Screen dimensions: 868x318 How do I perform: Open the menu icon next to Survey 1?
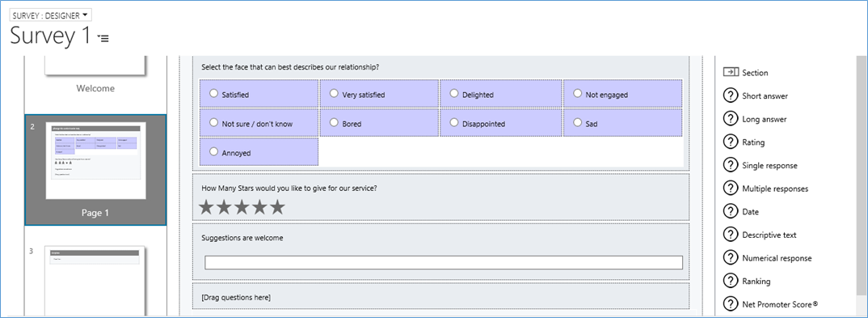(103, 38)
